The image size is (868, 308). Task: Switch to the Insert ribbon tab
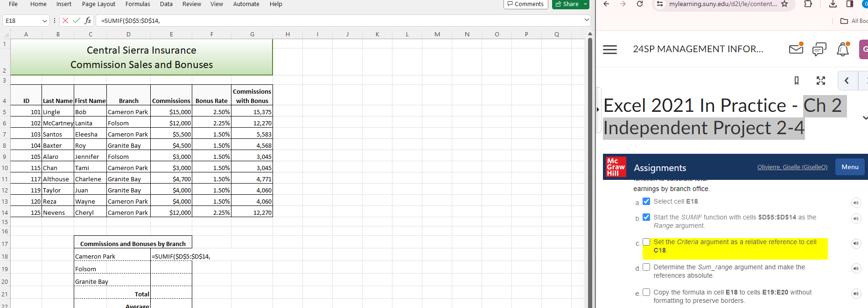pos(64,4)
